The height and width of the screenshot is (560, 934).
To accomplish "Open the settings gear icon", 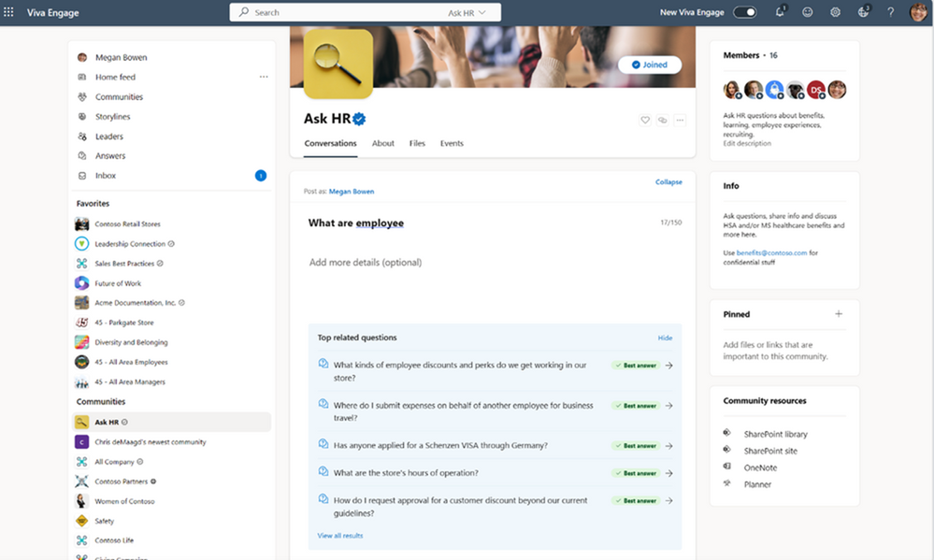I will pos(835,12).
